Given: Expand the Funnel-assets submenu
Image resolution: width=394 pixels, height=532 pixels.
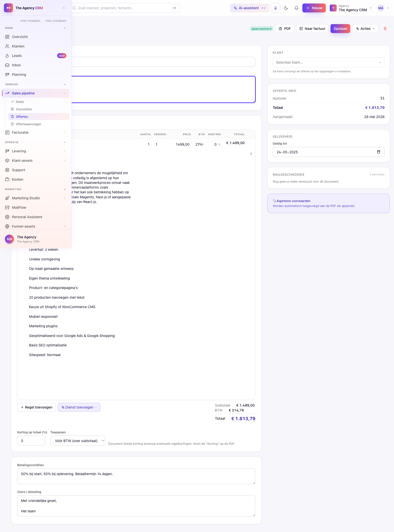Looking at the screenshot, I should [65, 226].
